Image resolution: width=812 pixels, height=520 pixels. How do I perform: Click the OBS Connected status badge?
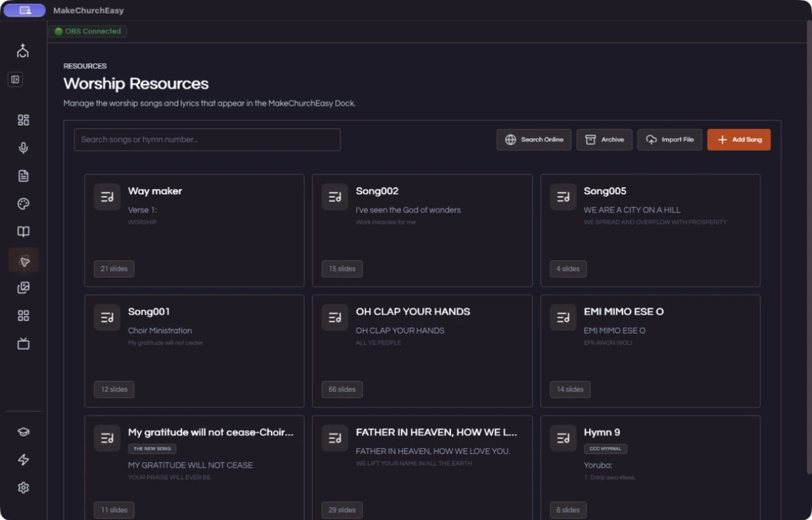point(88,31)
